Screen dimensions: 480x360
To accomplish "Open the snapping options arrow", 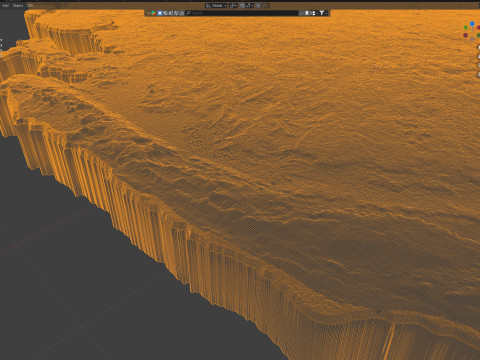I will [x=252, y=6].
